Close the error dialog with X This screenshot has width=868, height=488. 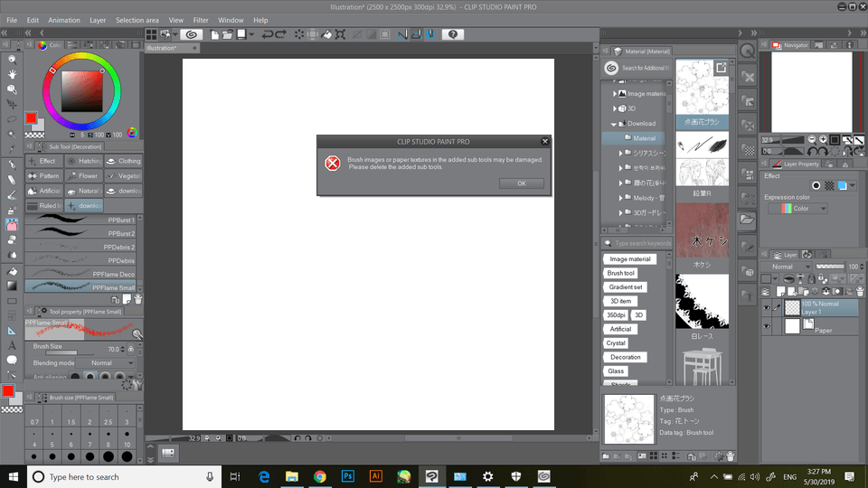[544, 142]
